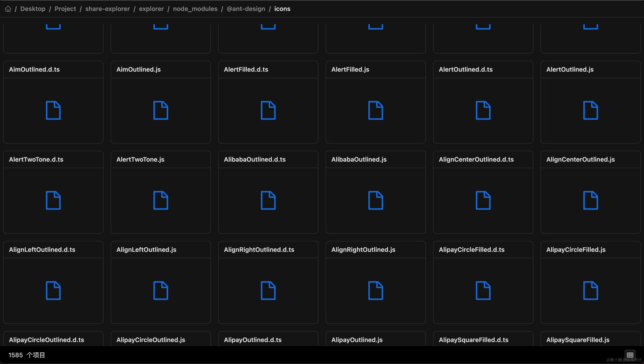The width and height of the screenshot is (644, 364).
Task: Click the explorer breadcrumb segment
Action: (151, 9)
